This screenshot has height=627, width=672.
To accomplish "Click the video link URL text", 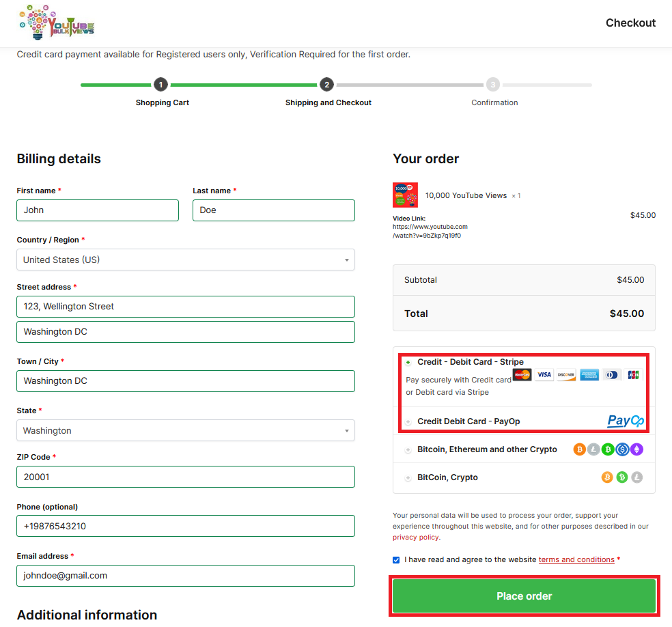I will [430, 231].
